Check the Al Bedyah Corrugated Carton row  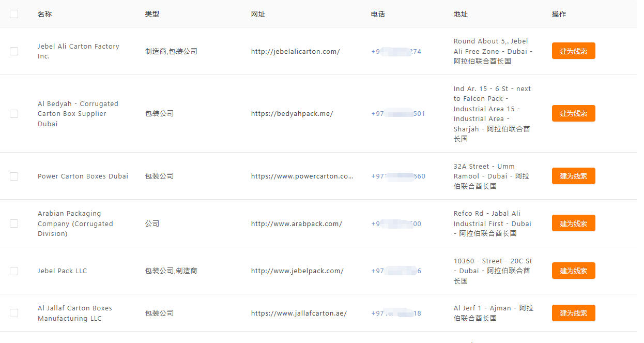[14, 114]
